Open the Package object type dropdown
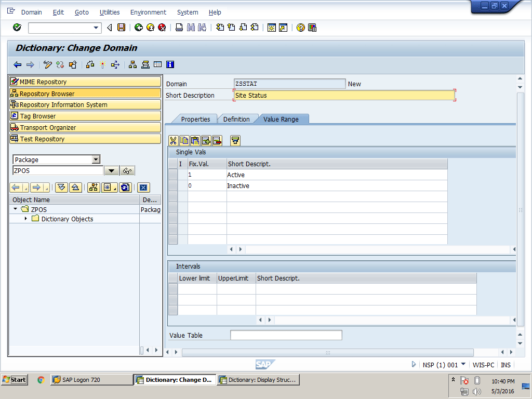Image resolution: width=532 pixels, height=399 pixels. [96, 159]
